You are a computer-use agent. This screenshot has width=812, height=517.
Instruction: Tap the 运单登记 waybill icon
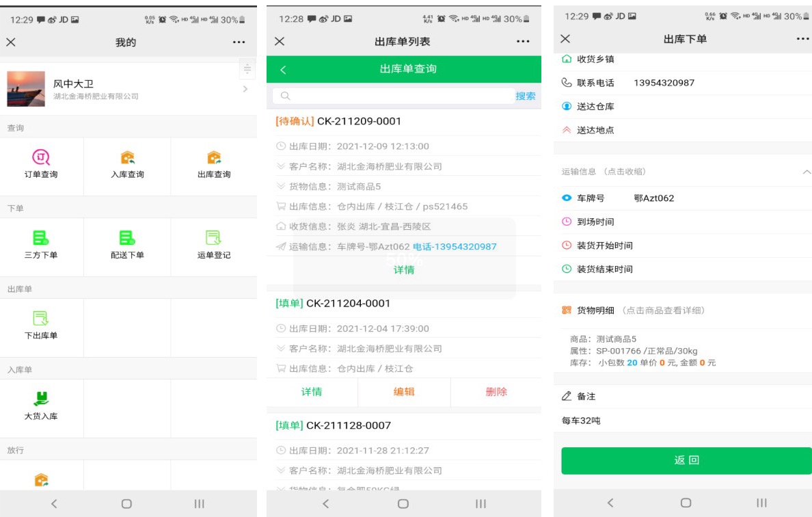214,238
